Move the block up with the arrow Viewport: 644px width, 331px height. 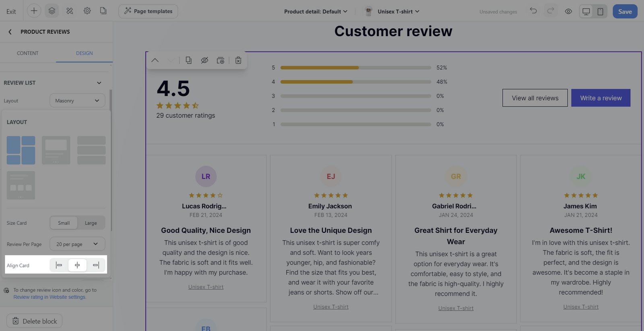(155, 60)
